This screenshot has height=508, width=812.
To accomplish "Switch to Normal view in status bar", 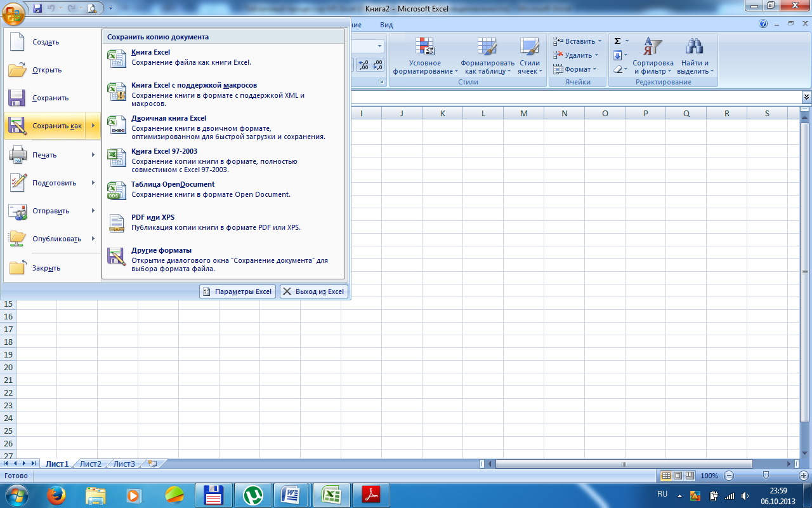I will 666,476.
